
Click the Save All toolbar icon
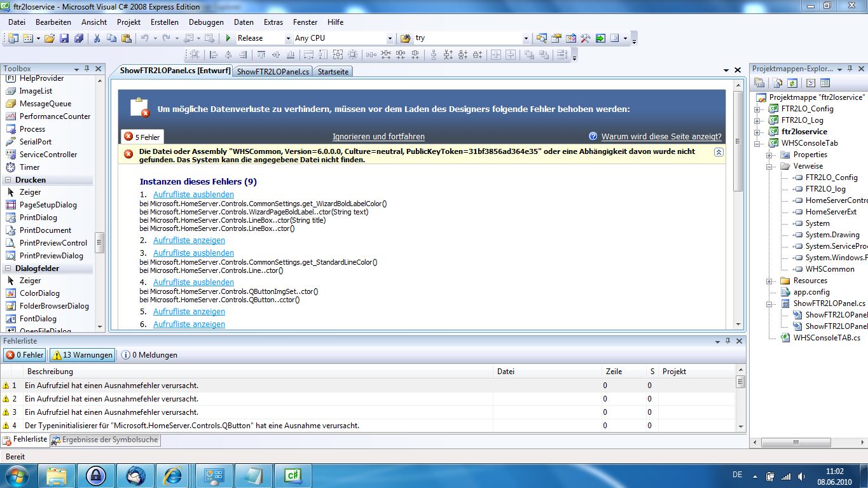point(79,38)
